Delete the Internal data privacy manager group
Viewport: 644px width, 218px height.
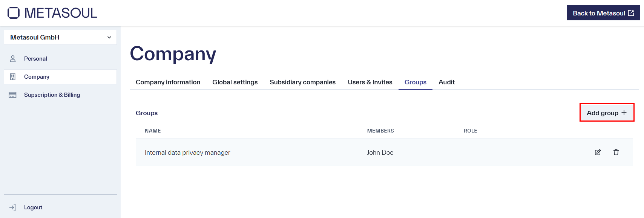616,152
